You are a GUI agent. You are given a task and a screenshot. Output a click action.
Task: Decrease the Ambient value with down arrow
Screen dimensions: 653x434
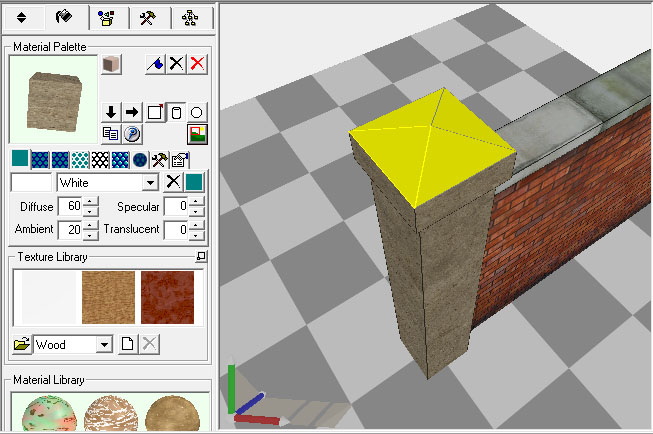tap(91, 234)
